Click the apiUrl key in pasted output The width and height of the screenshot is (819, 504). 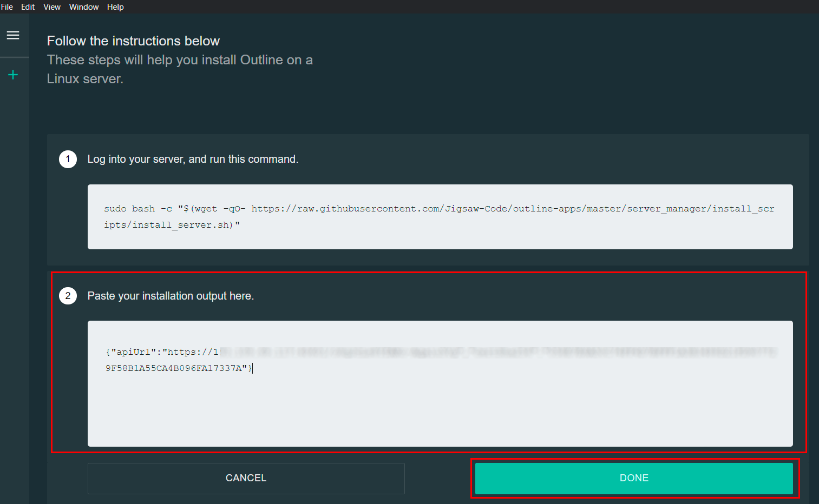(133, 352)
